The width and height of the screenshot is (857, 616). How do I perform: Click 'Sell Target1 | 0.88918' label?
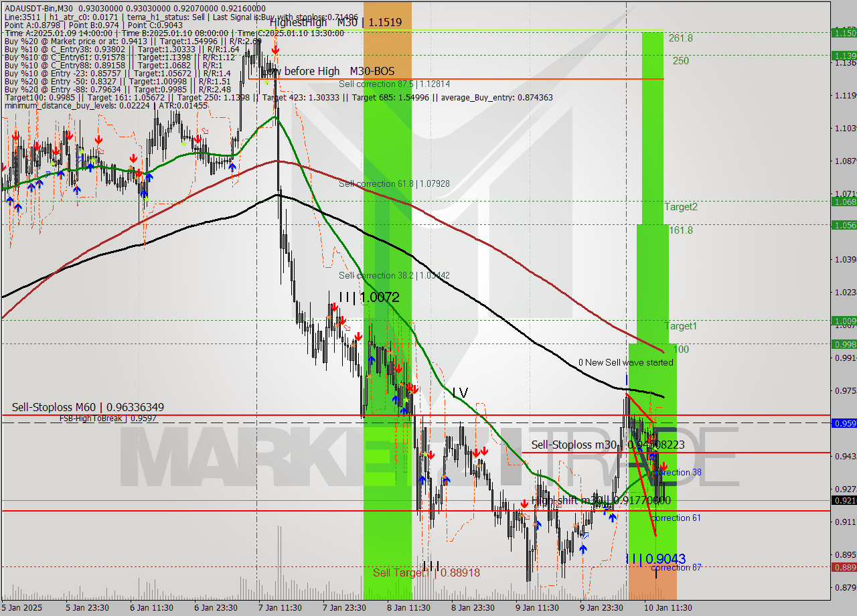[x=426, y=572]
